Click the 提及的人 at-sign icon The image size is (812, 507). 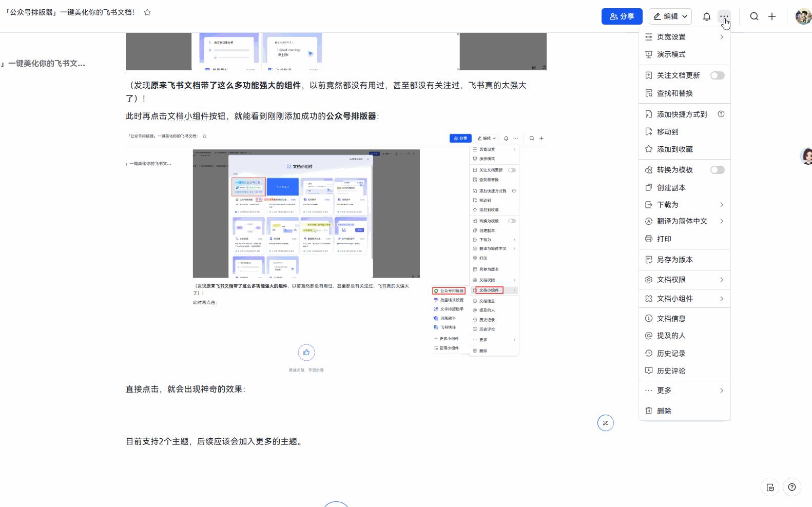point(649,336)
